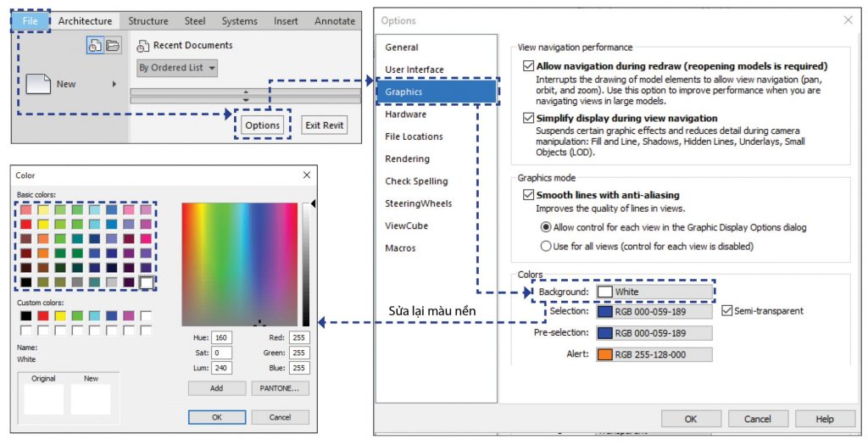Click the Open folder icon

[x=112, y=46]
